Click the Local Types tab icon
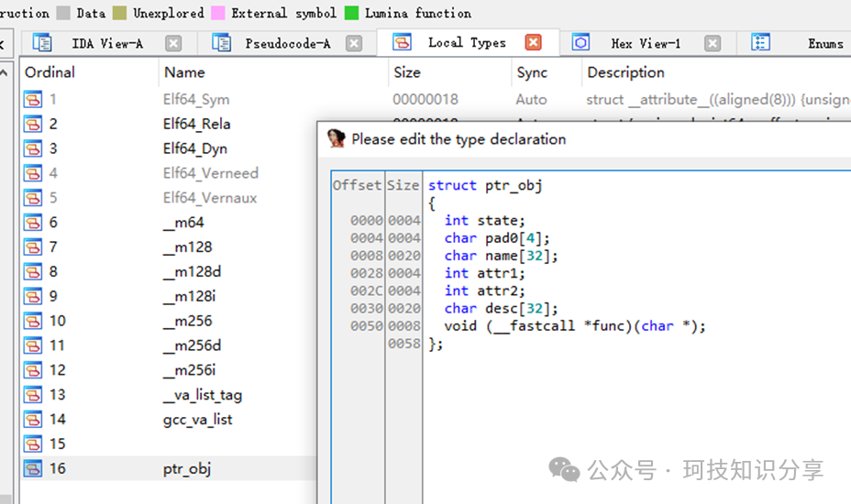851x504 pixels. (x=402, y=43)
